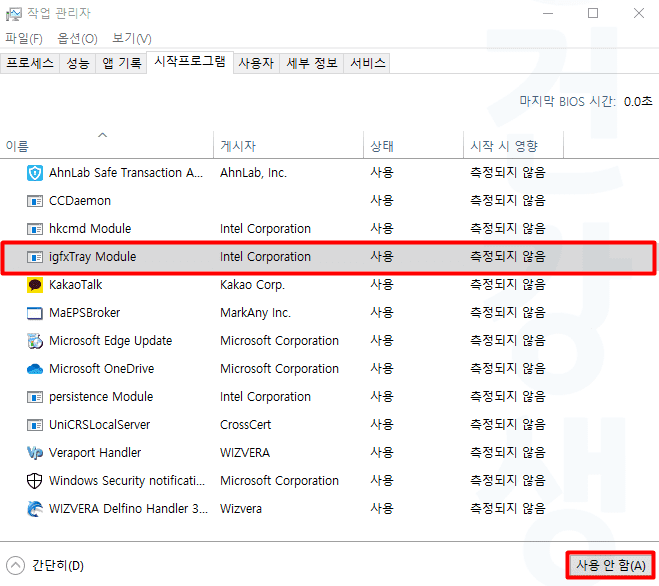Sort by the 이름 column header

tap(107, 146)
